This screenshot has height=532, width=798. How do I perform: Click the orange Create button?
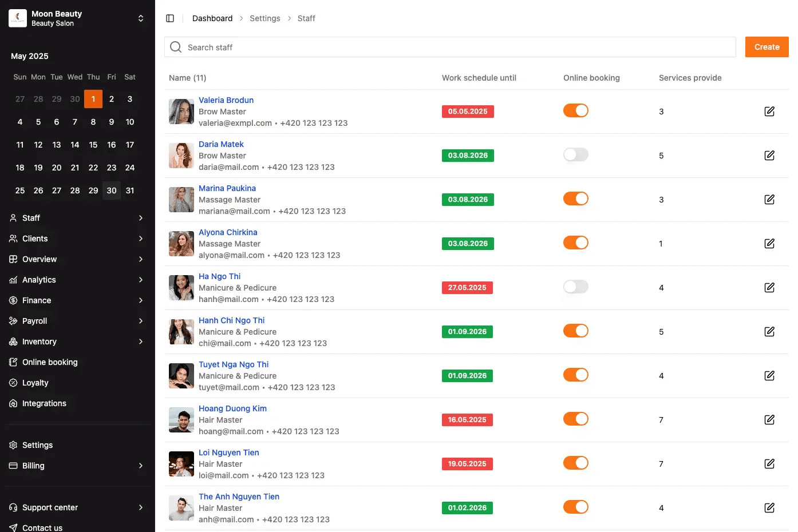click(x=767, y=47)
